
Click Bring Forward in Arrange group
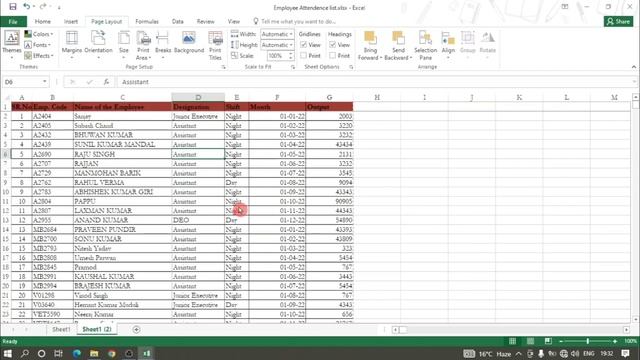click(370, 45)
